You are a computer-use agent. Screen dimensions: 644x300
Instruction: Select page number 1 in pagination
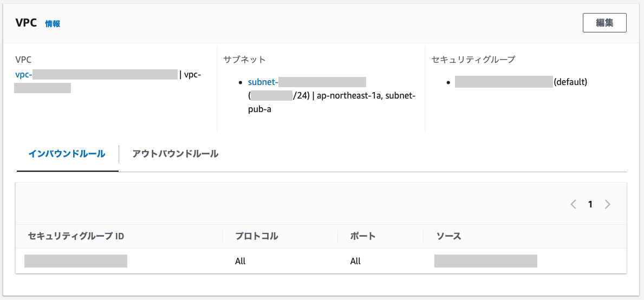[590, 204]
